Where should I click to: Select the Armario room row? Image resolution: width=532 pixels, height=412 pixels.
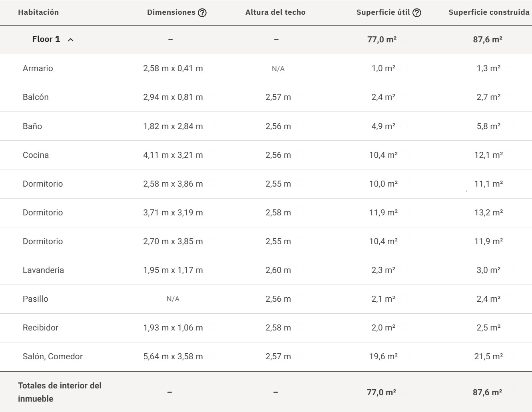pyautogui.click(x=38, y=68)
